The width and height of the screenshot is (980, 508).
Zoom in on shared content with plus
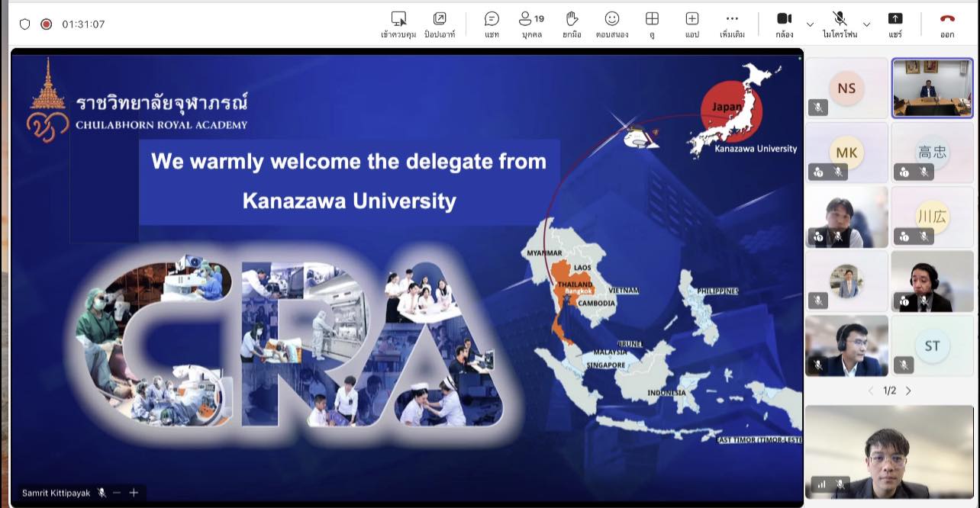pos(134,493)
